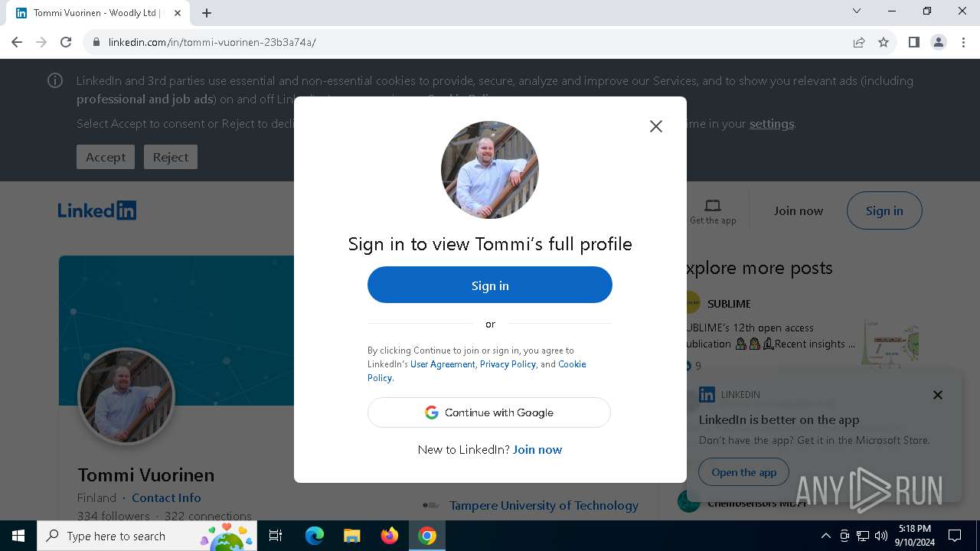Toggle the browser side panel
Image resolution: width=980 pixels, height=551 pixels.
point(914,42)
